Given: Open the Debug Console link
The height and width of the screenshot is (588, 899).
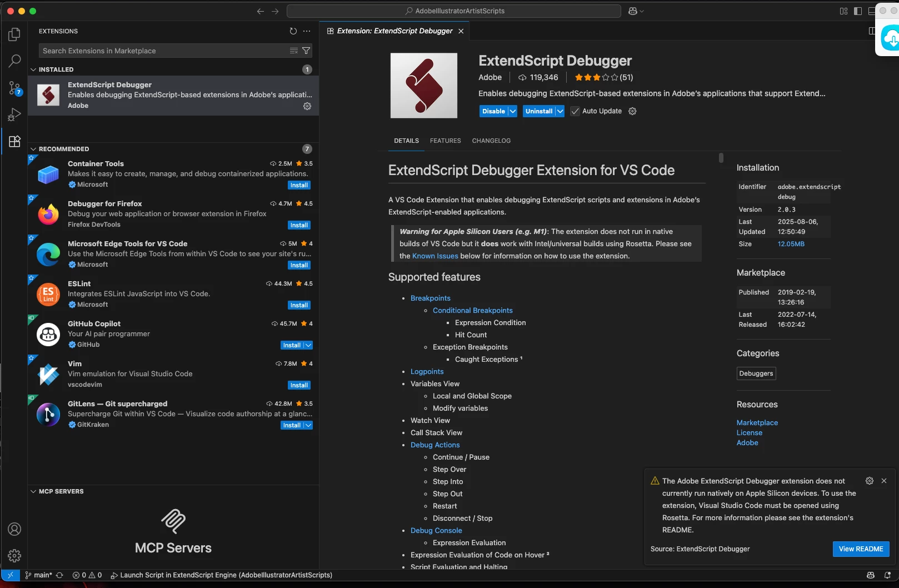Looking at the screenshot, I should tap(436, 531).
